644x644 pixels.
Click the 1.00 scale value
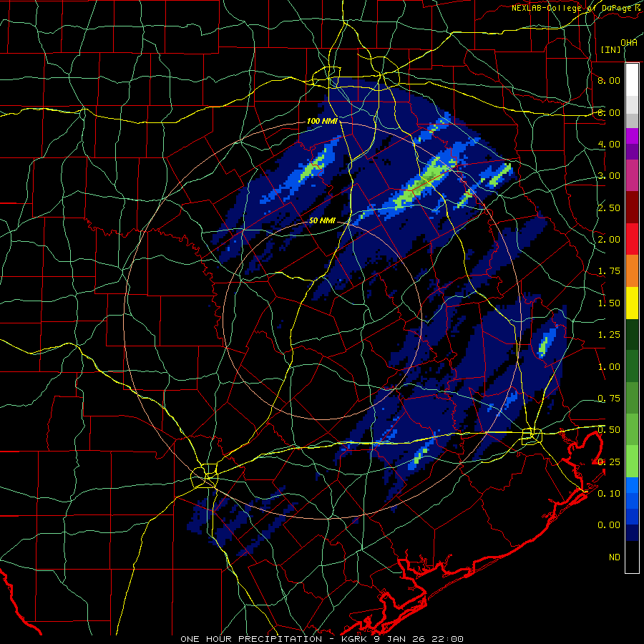tap(609, 367)
